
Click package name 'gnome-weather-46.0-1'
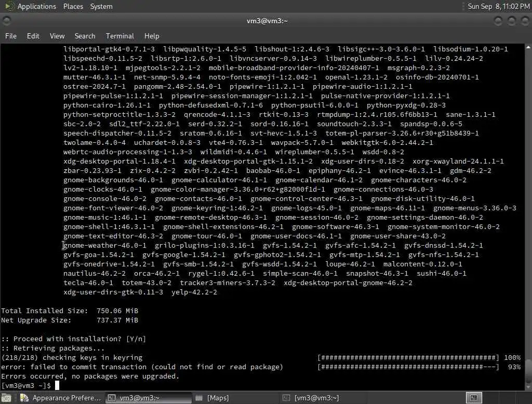105,245
